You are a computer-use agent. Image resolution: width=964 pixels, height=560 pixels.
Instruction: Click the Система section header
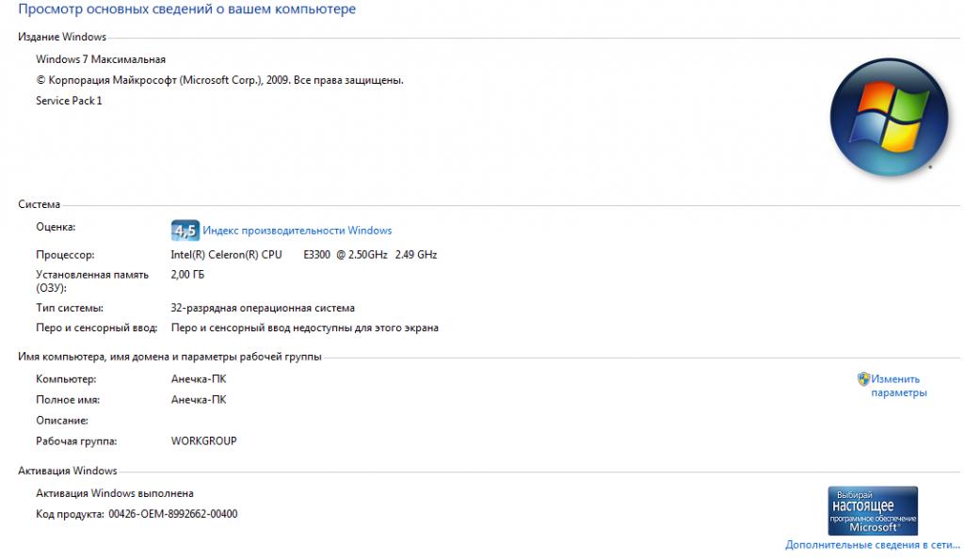pyautogui.click(x=39, y=204)
